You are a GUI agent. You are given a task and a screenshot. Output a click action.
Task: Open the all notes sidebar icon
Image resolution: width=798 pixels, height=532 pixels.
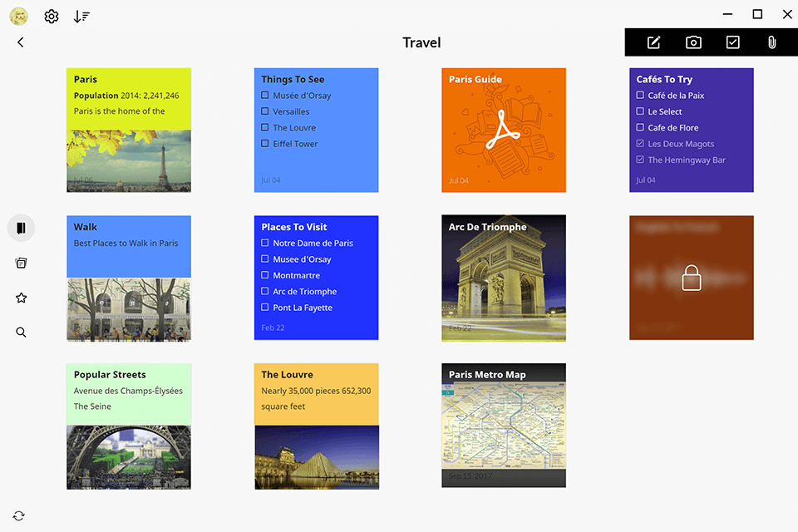click(21, 263)
